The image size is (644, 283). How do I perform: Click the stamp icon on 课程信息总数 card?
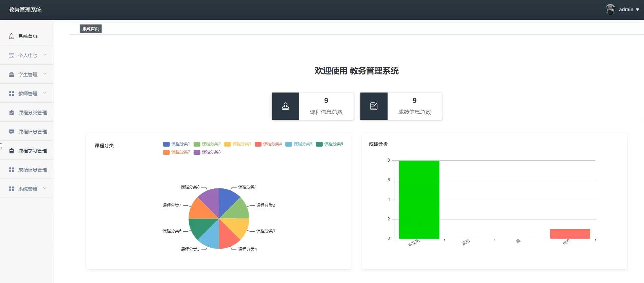coord(286,106)
